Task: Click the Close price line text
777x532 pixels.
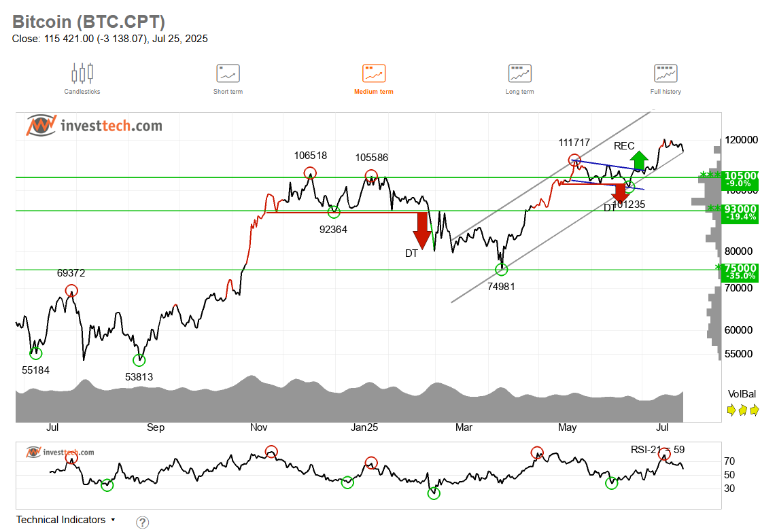Action: click(x=110, y=39)
